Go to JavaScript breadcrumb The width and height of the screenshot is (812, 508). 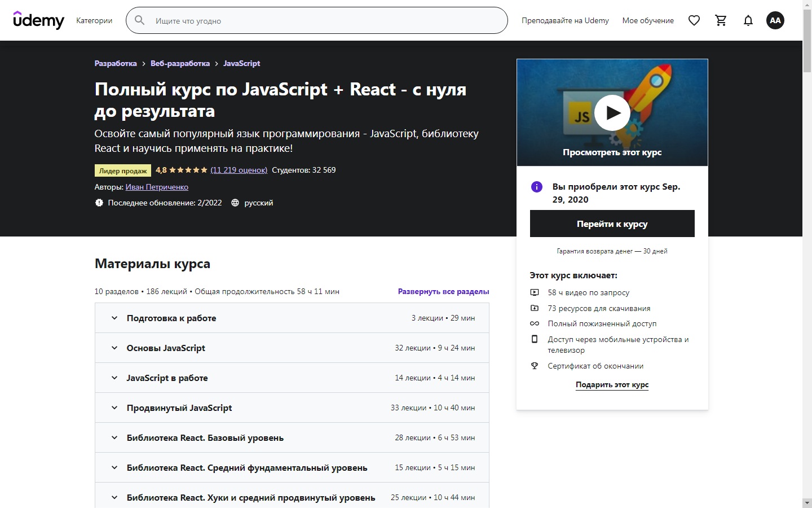pyautogui.click(x=241, y=63)
